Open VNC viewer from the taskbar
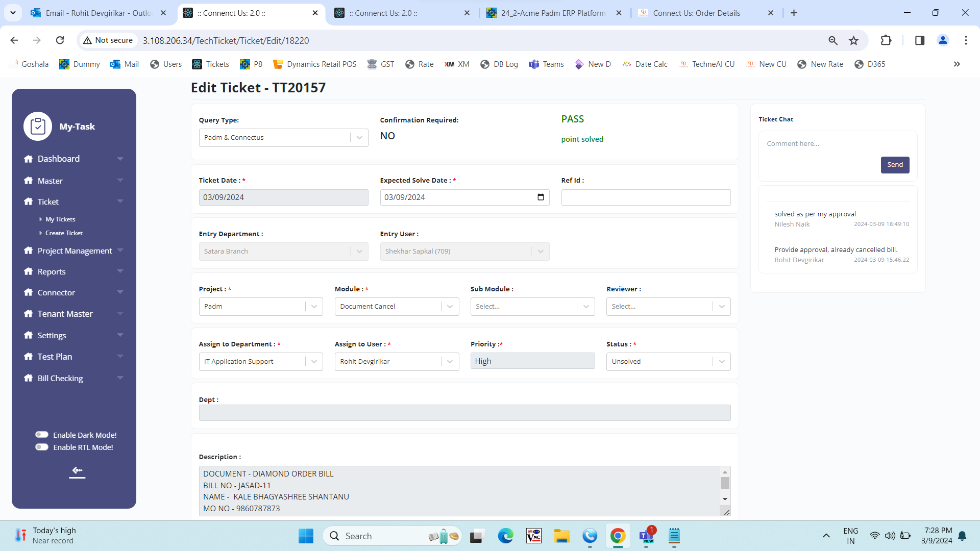 click(x=533, y=536)
